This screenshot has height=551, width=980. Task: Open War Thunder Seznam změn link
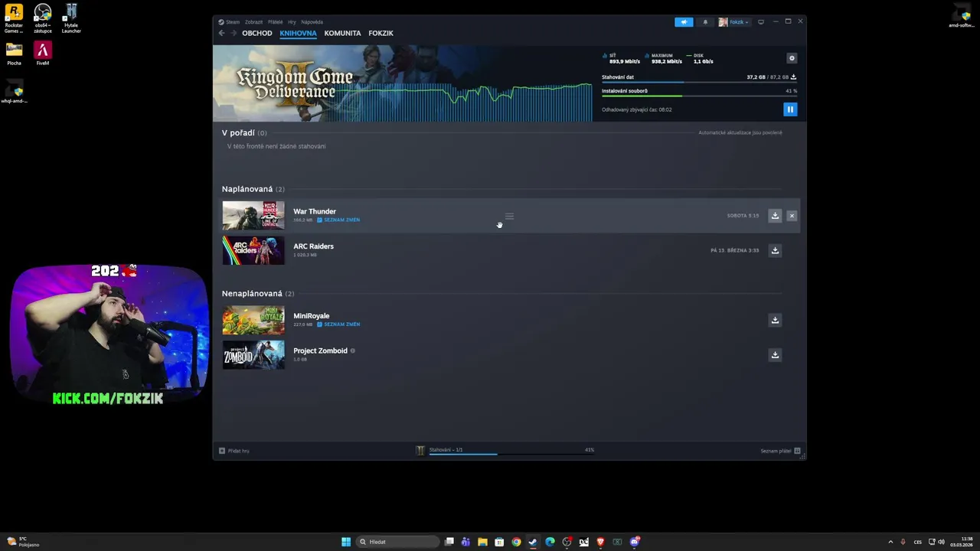(338, 220)
